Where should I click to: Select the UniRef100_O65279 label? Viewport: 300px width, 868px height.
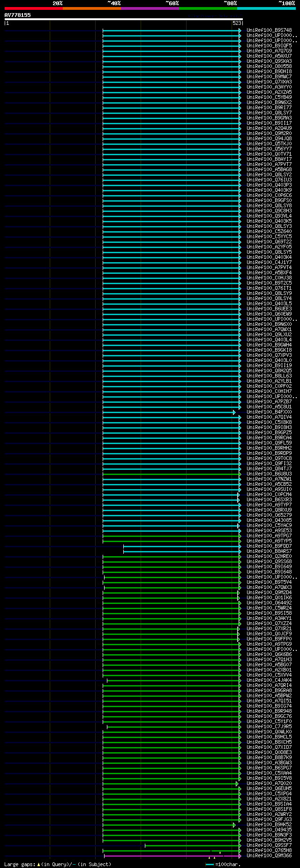pos(269,515)
